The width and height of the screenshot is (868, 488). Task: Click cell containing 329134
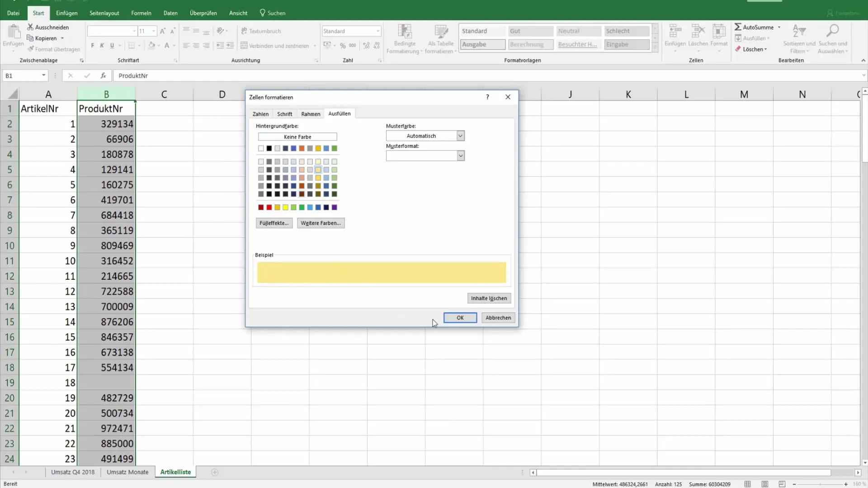click(106, 124)
